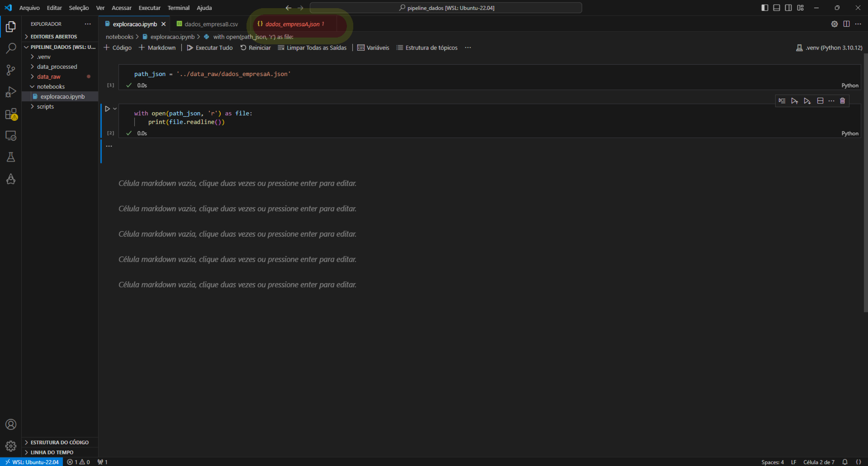Open the Accounts menu icon

click(11, 424)
